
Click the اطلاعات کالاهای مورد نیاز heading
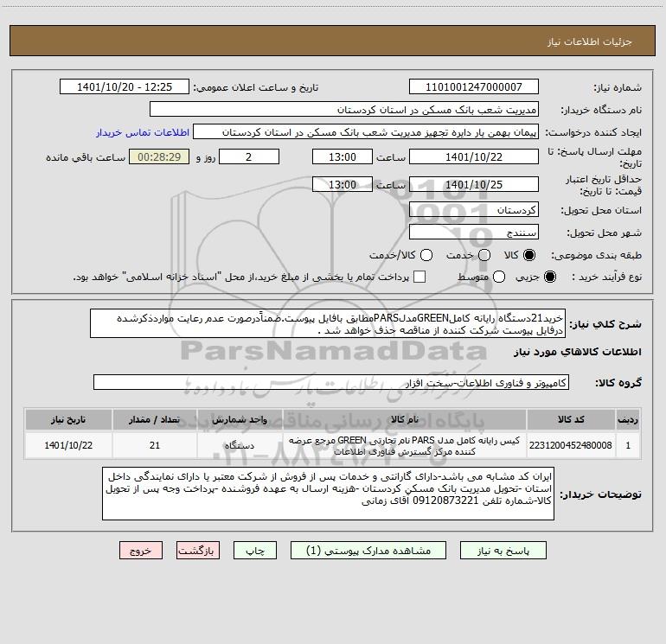(x=578, y=352)
